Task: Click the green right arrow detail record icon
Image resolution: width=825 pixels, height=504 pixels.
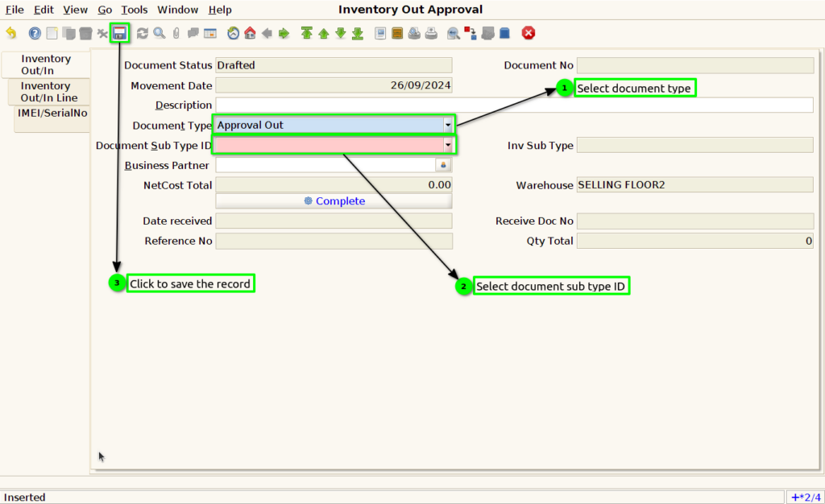Action: pyautogui.click(x=284, y=33)
